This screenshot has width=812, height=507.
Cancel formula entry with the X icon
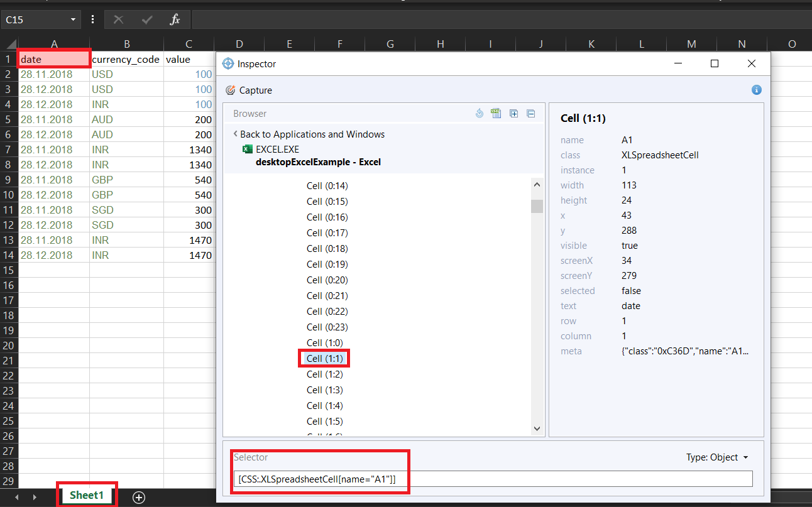point(118,19)
